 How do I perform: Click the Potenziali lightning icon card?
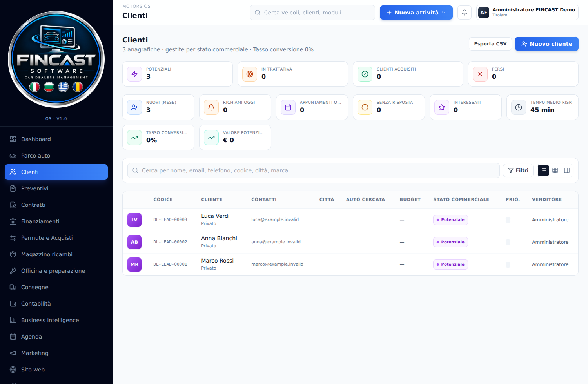(x=134, y=74)
